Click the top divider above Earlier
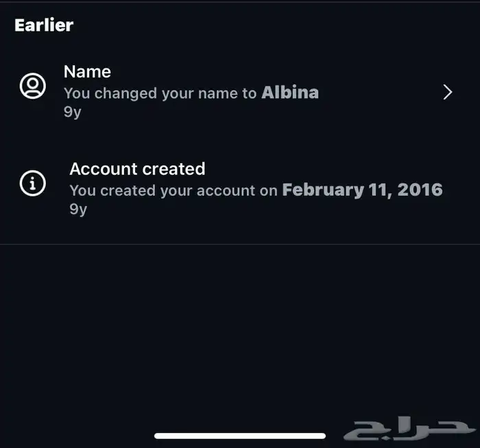480x448 pixels. 240,2
